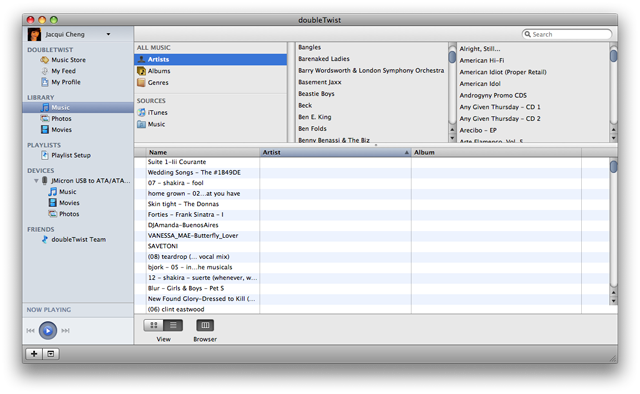Viewport: 640px width, 394px height.
Task: Switch to list view mode
Action: pos(173,325)
